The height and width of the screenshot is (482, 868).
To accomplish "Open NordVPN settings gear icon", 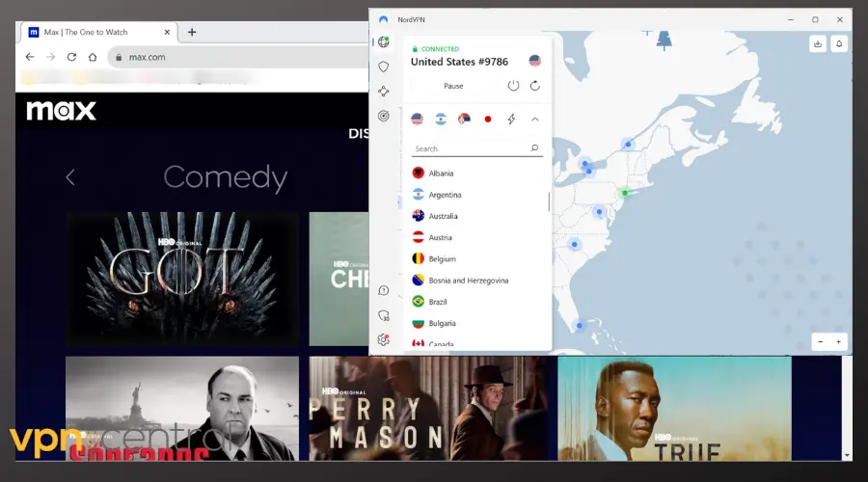I will (384, 339).
